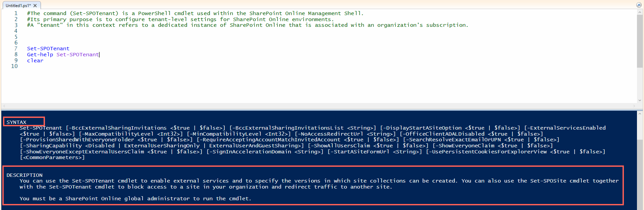Click the -NoAccessRedirectUrl parameter in console output

330,134
